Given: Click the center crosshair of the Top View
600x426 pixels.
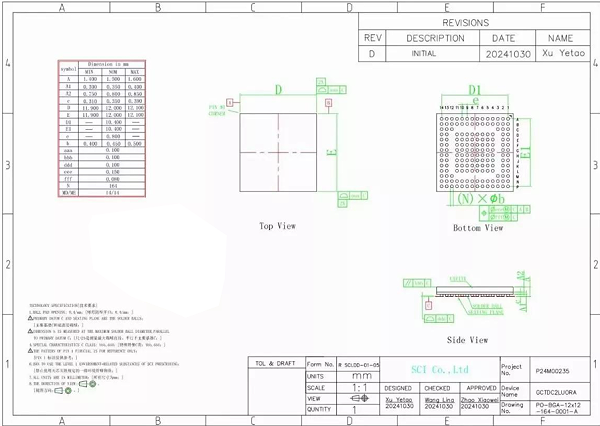Looking at the screenshot, I should 277,152.
